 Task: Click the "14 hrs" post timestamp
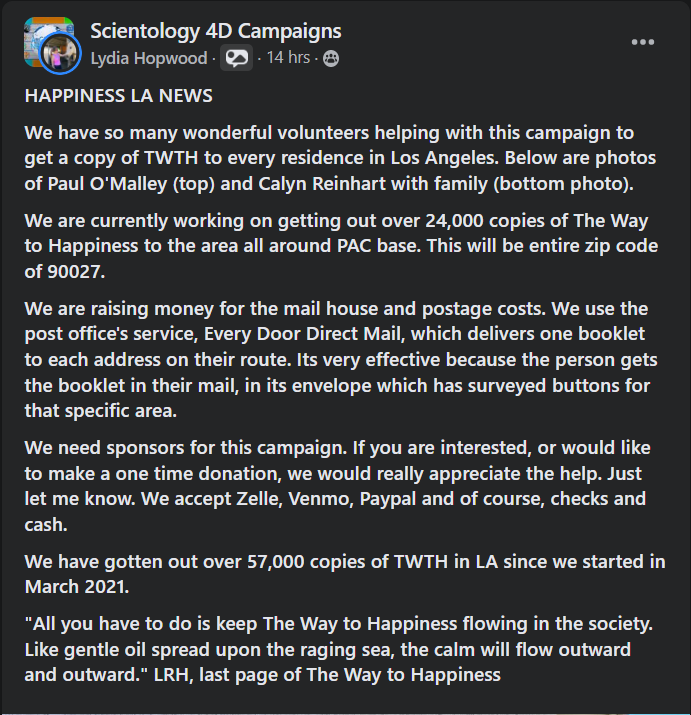pos(288,58)
